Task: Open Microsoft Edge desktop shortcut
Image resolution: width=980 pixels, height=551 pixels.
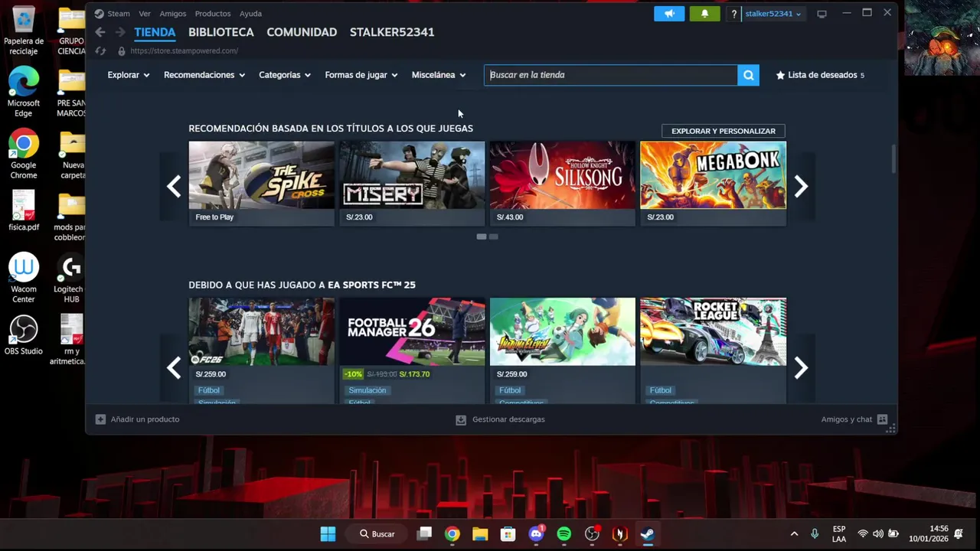Action: coord(24,92)
